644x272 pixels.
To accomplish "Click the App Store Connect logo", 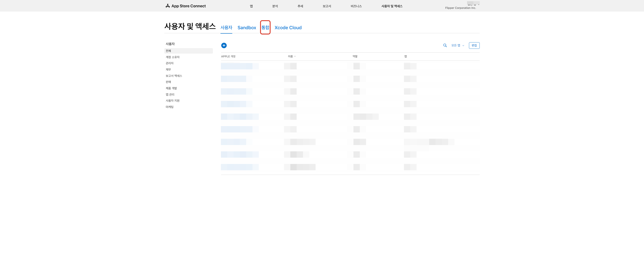I will coord(186,6).
